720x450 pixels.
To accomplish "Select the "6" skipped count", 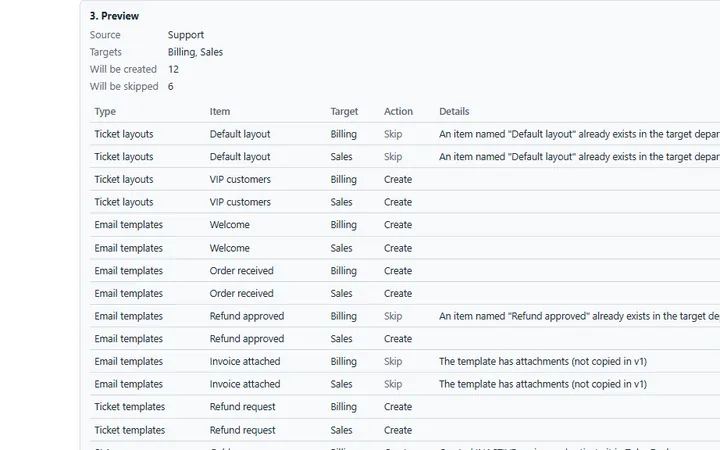I will click(x=170, y=86).
